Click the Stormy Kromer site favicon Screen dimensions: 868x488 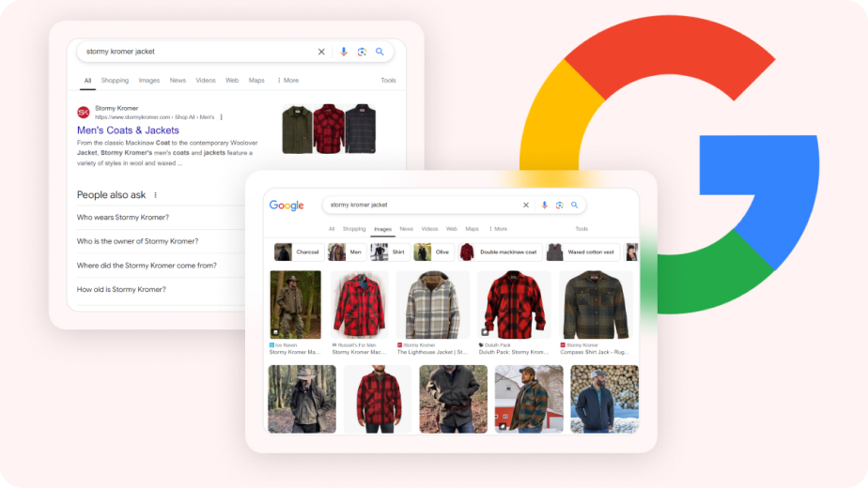[84, 113]
